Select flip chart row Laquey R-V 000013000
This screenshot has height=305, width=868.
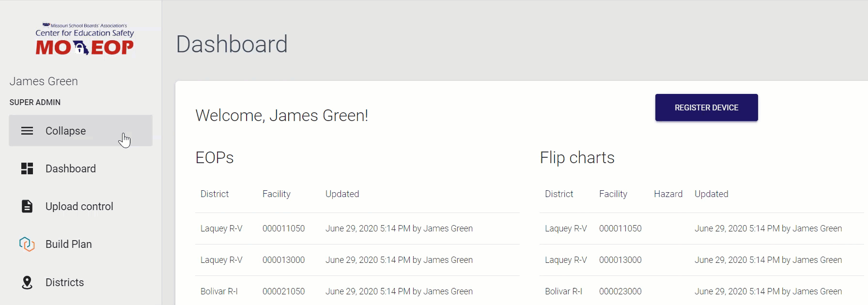tap(620, 260)
